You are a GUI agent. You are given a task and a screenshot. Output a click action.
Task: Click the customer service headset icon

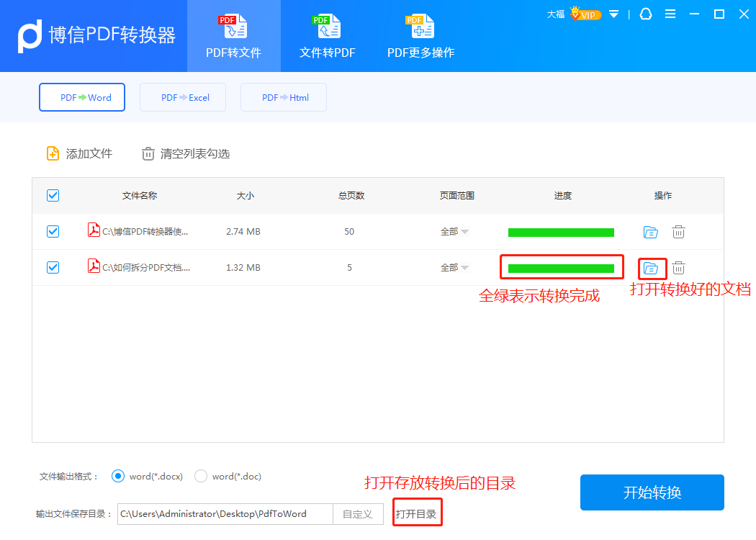(644, 14)
